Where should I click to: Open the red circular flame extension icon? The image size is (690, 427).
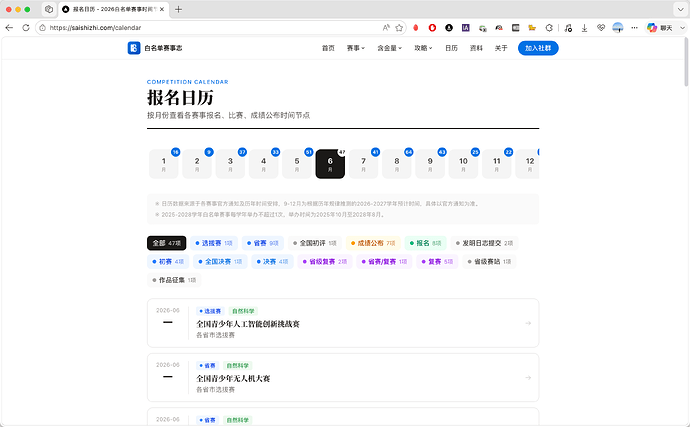pos(432,28)
